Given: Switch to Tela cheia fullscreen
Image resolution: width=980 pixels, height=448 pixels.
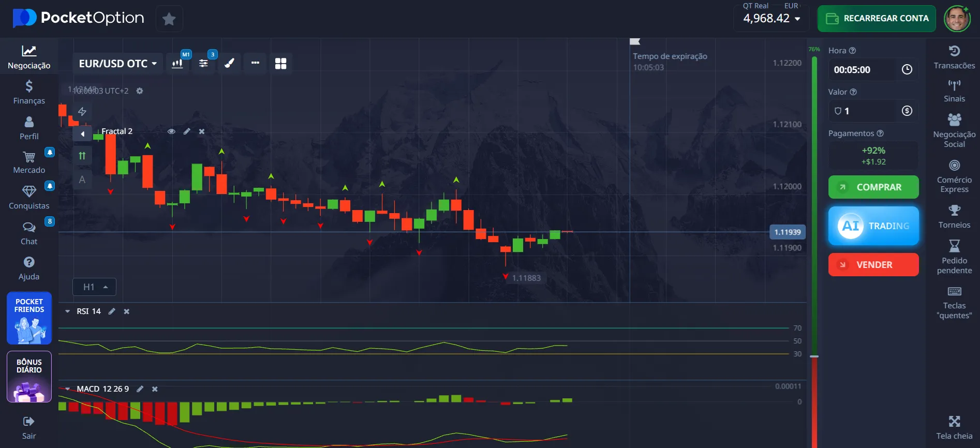Looking at the screenshot, I should [x=954, y=427].
